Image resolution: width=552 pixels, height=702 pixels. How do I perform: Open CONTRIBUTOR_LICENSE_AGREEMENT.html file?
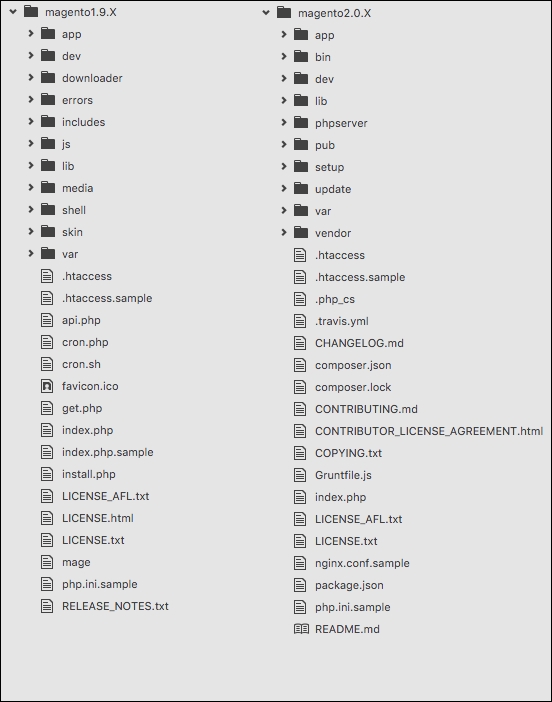coord(429,431)
